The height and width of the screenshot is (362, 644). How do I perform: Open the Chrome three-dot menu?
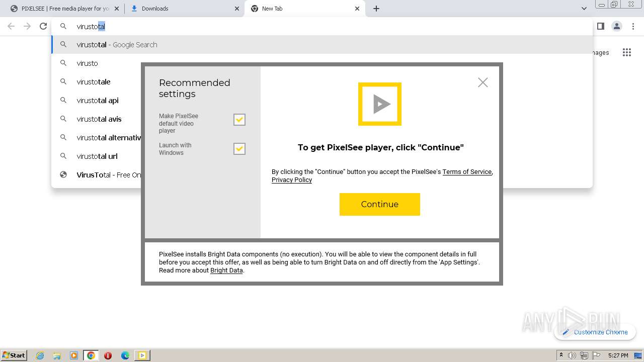click(x=633, y=26)
